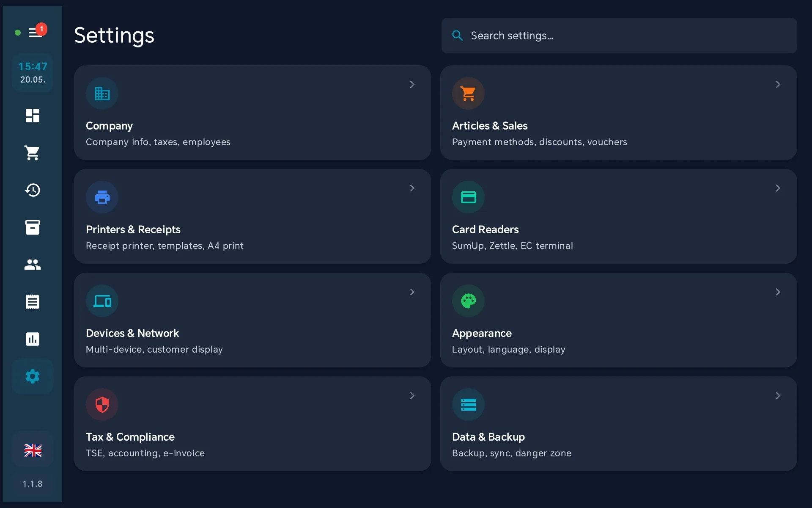Open the hamburger menu with notification badge
The width and height of the screenshot is (812, 508).
36,33
